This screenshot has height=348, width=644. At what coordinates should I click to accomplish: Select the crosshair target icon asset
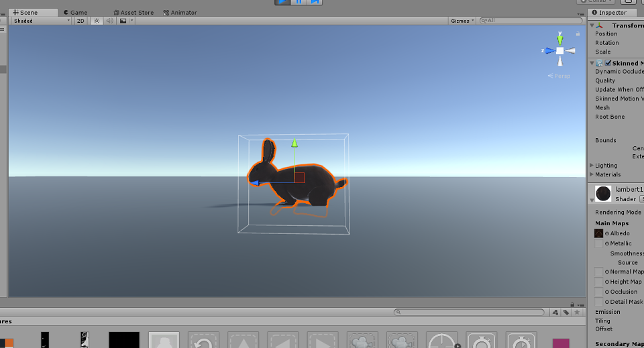442,340
